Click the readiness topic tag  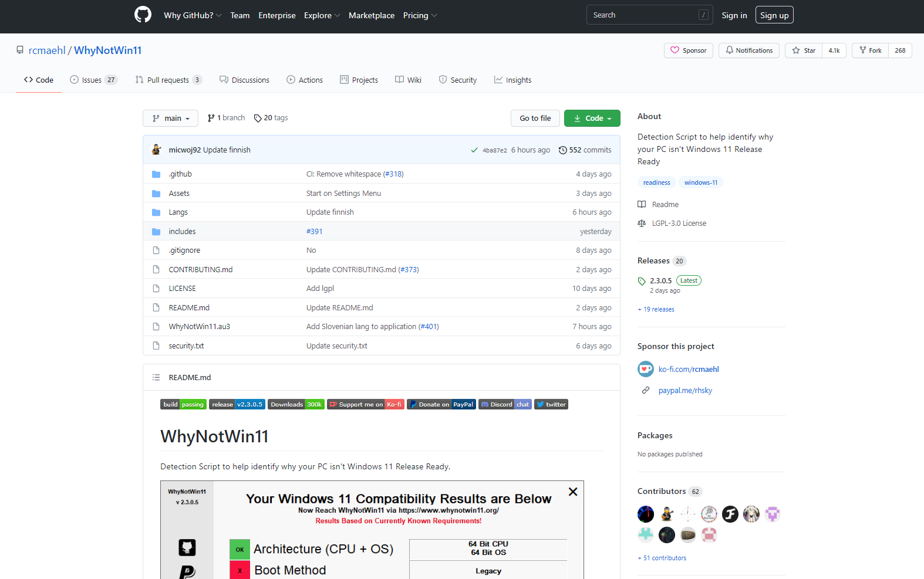tap(656, 182)
